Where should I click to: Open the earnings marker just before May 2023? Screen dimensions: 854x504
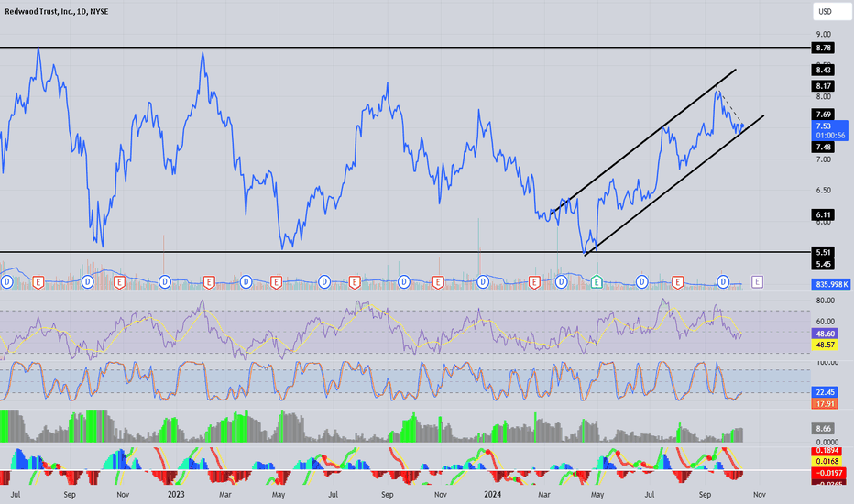tap(276, 281)
